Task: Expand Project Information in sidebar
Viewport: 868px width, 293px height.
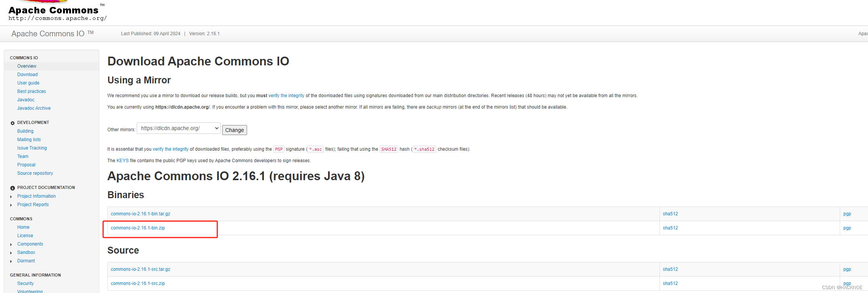Action: [x=11, y=197]
